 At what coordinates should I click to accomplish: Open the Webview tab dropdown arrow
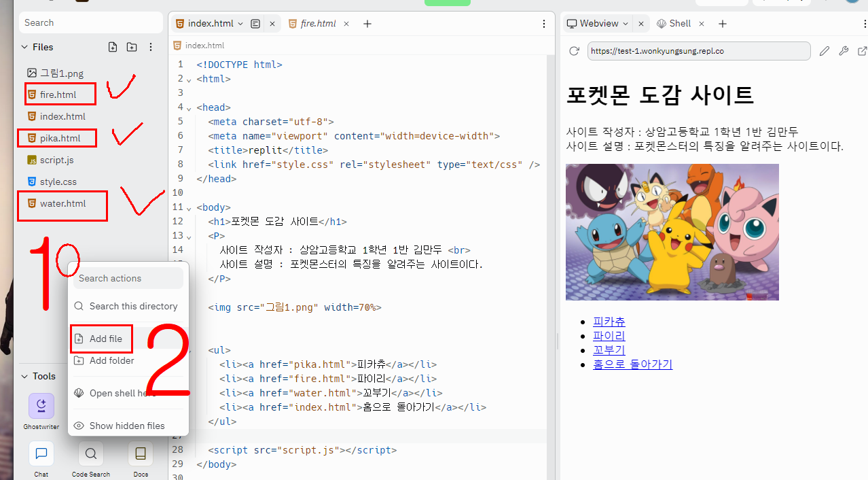point(625,23)
